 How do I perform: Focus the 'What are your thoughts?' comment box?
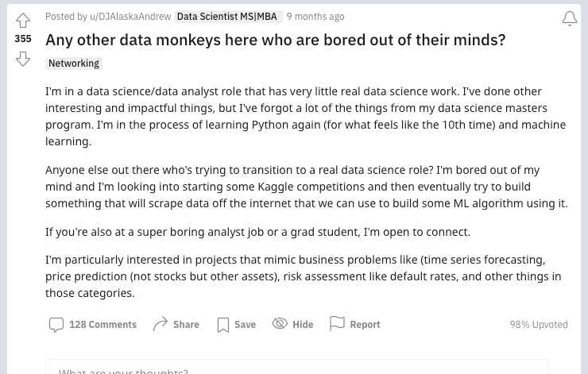(297, 367)
